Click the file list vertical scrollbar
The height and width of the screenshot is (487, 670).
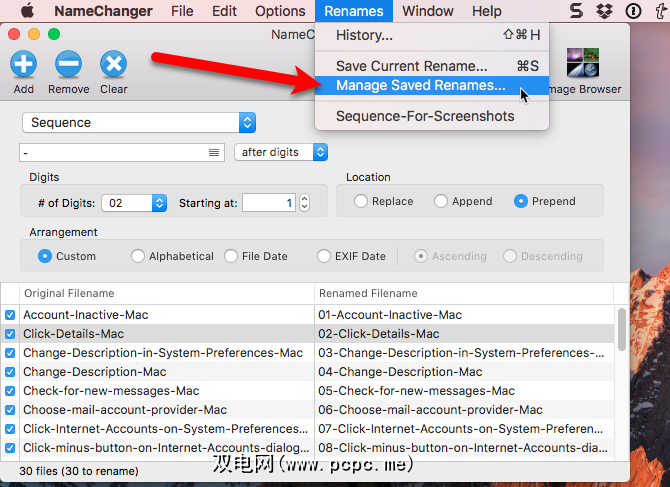pos(622,329)
